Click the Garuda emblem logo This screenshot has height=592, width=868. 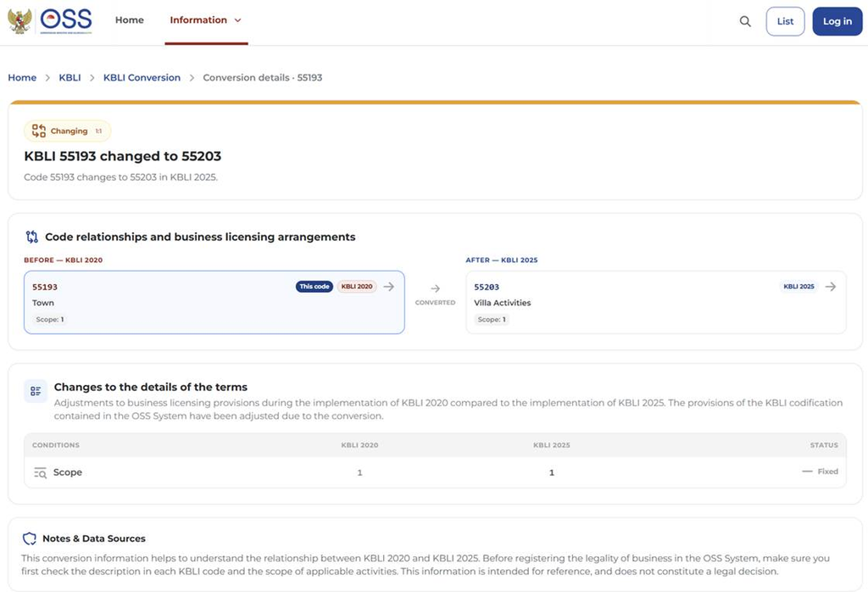tap(19, 21)
